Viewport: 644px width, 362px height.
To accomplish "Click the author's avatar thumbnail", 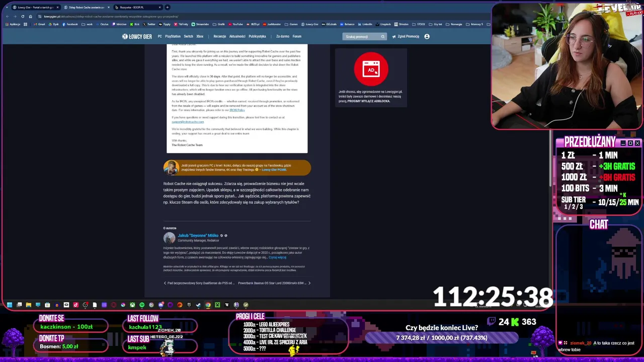I will pyautogui.click(x=169, y=238).
